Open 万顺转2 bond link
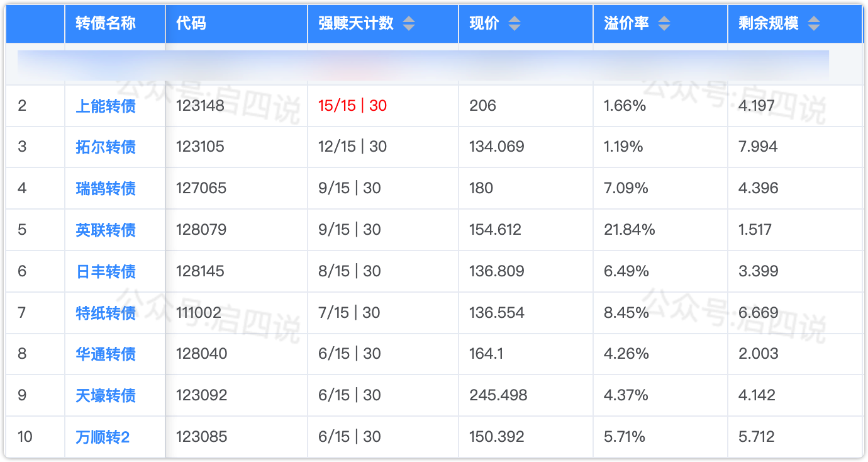This screenshot has height=462, width=868. [x=103, y=437]
